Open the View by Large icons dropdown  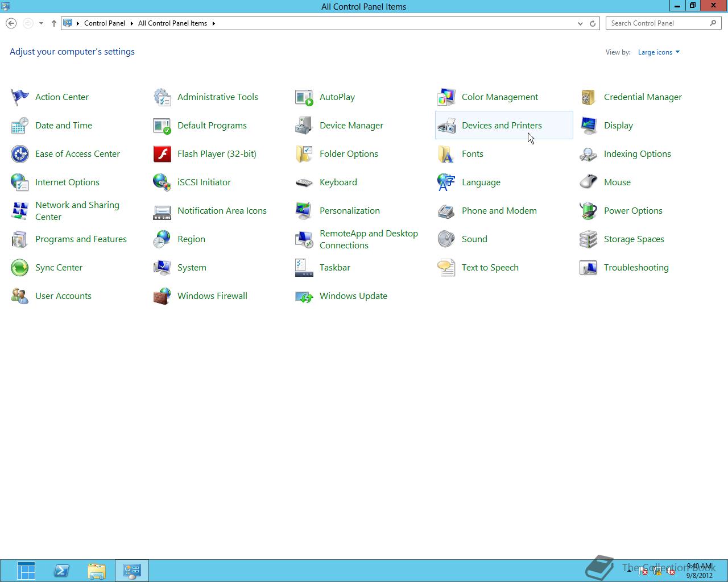659,52
